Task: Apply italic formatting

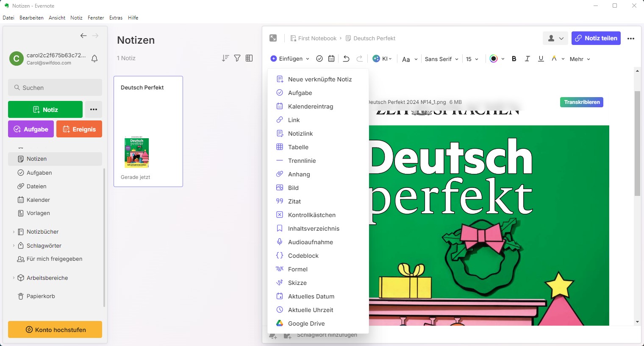Action: click(527, 59)
